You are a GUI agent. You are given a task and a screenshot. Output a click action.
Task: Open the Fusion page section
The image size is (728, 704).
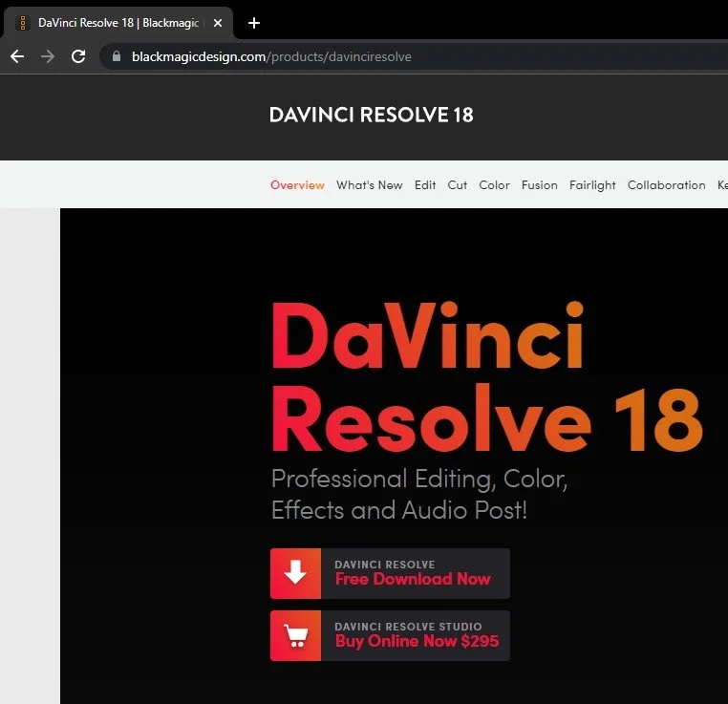(539, 185)
